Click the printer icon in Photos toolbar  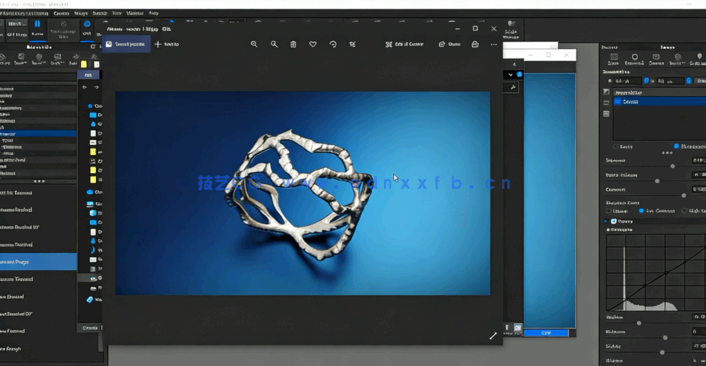point(475,44)
